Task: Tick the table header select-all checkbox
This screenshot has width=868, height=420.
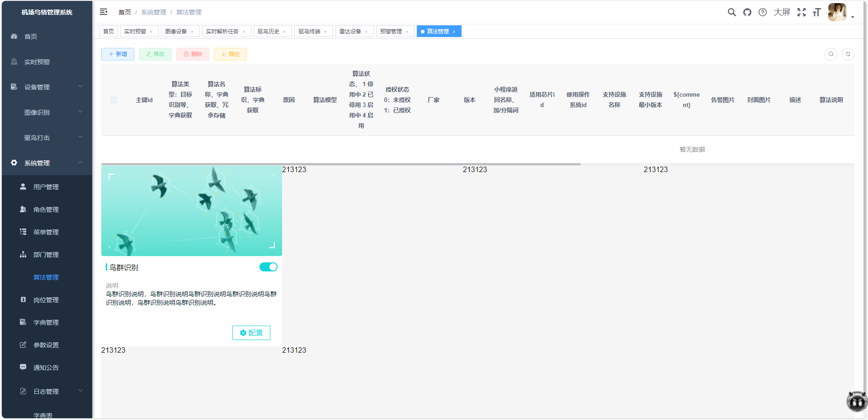Action: tap(114, 100)
